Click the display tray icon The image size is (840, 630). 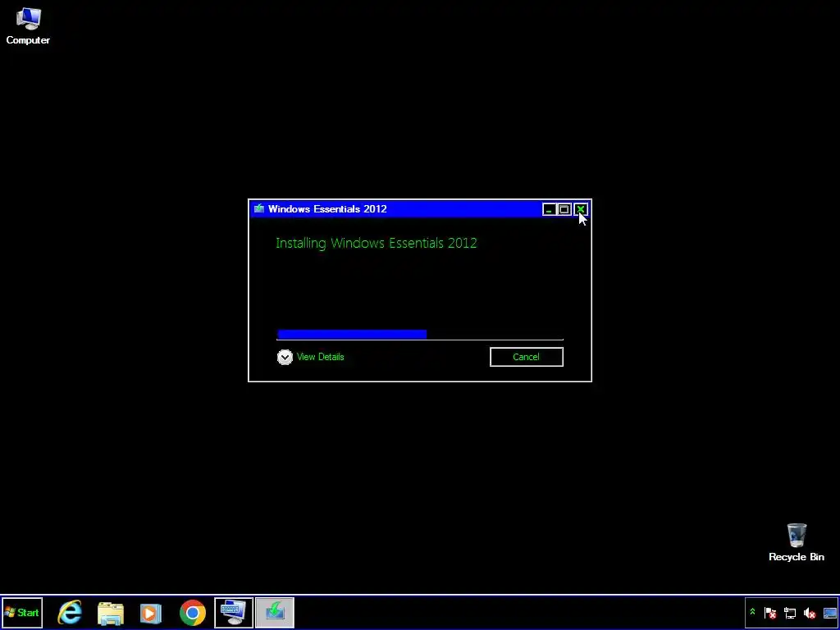point(829,613)
